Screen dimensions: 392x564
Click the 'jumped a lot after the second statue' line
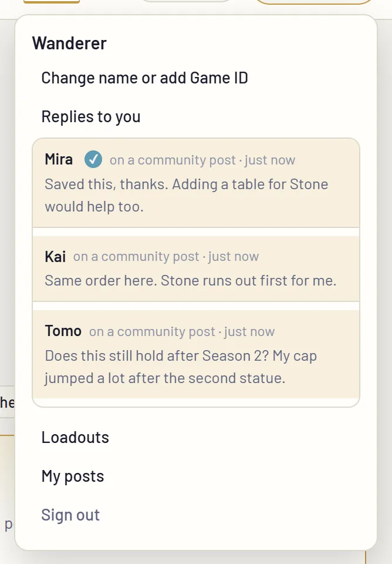[165, 378]
